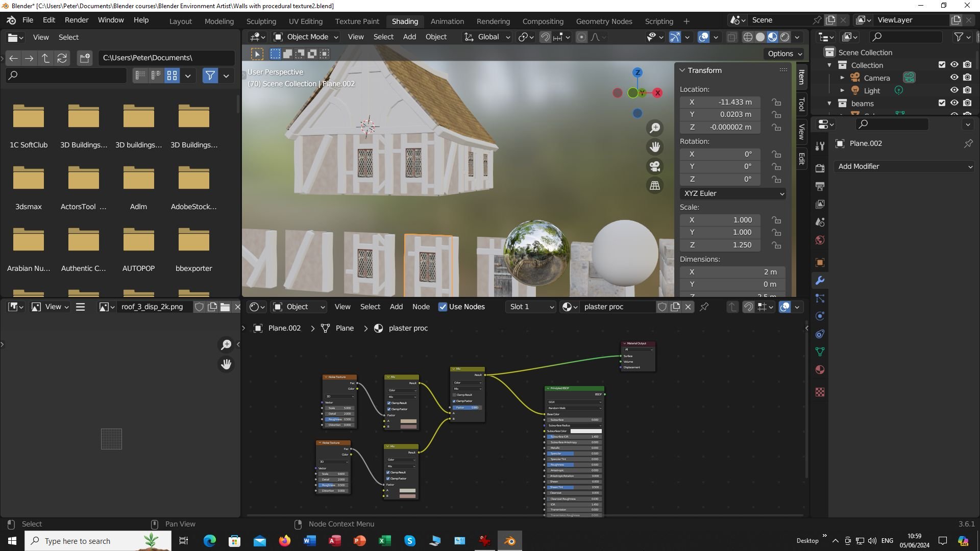Switch to the Geometry Nodes workspace tab
This screenshot has height=551, width=980.
pyautogui.click(x=604, y=21)
